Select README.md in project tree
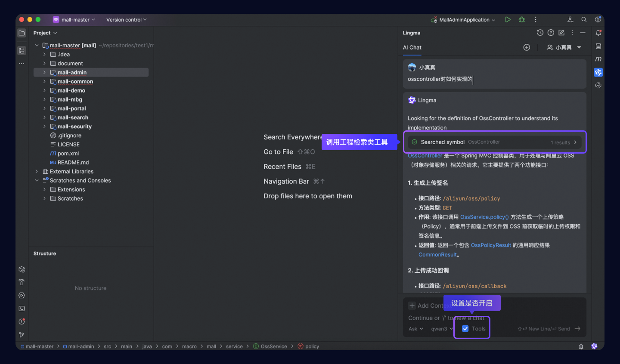The height and width of the screenshot is (364, 620). point(73,163)
